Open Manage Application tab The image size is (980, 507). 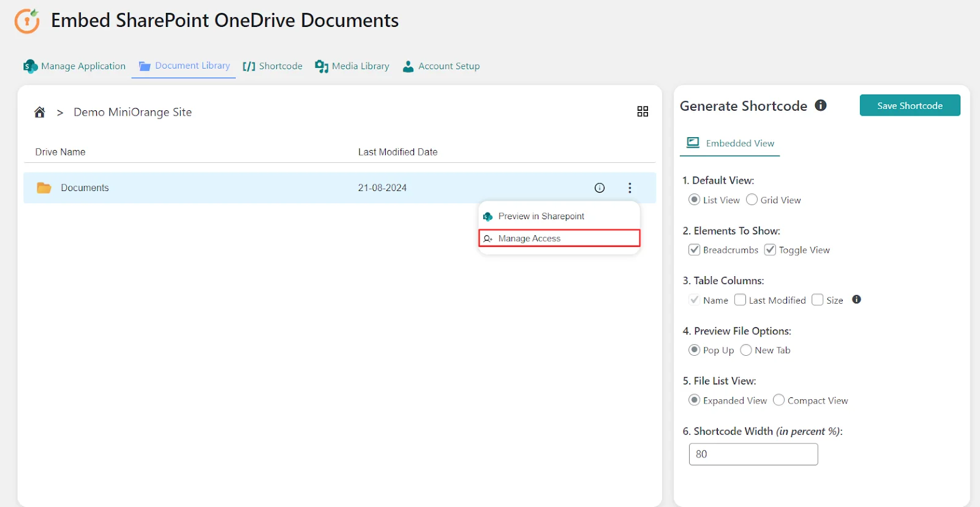(x=74, y=66)
